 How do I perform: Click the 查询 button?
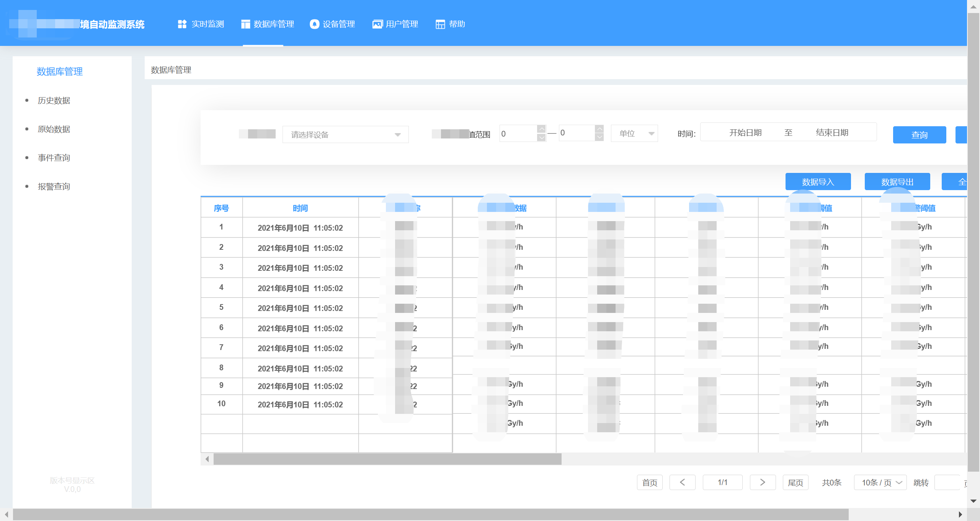tap(920, 135)
